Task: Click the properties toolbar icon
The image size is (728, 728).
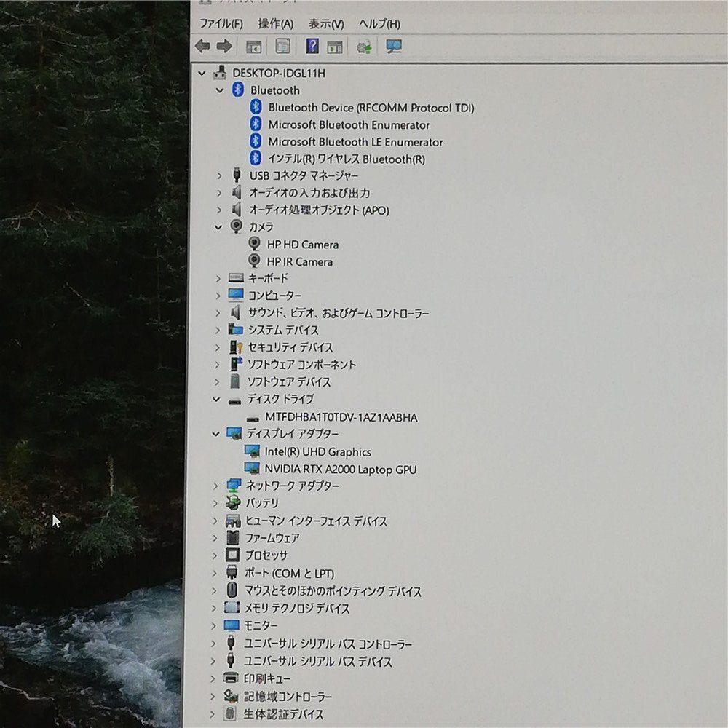Action: (282, 46)
